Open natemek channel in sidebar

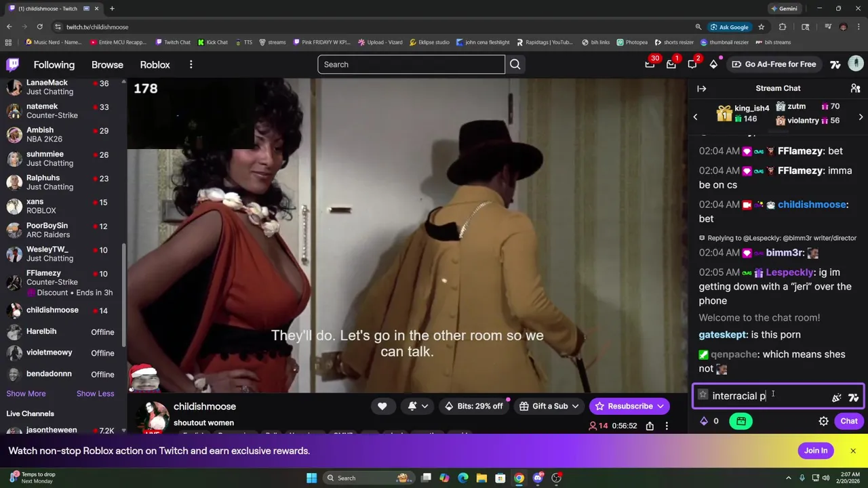tap(64, 110)
